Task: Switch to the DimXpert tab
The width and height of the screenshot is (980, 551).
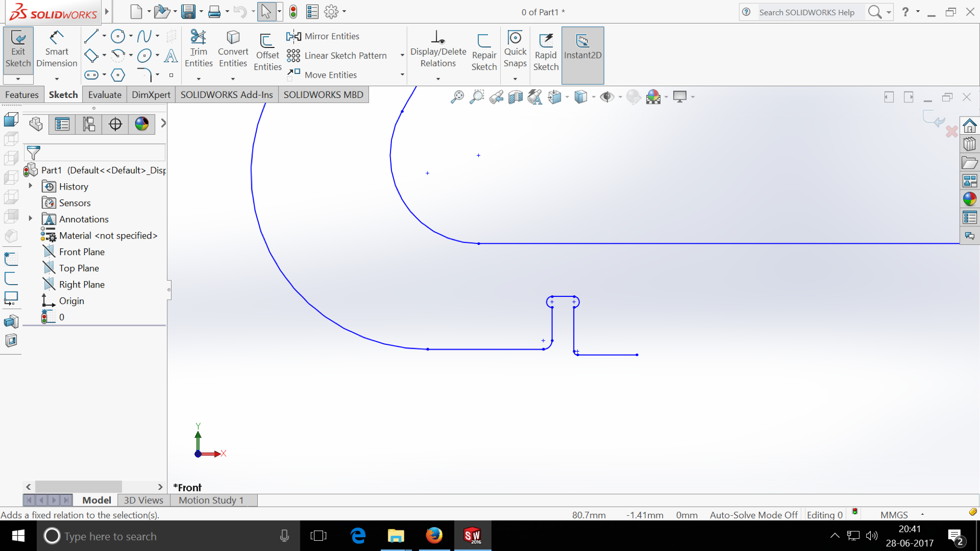Action: (151, 95)
